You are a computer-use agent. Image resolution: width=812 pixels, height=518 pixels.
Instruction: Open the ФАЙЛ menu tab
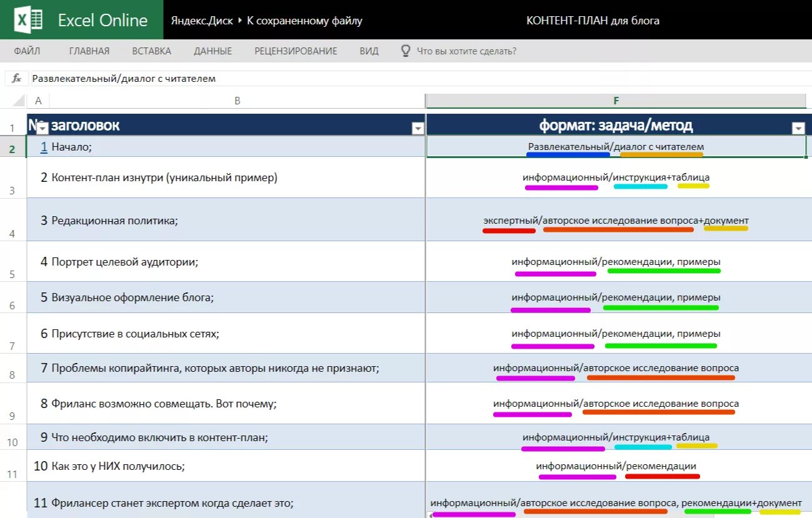(x=27, y=51)
